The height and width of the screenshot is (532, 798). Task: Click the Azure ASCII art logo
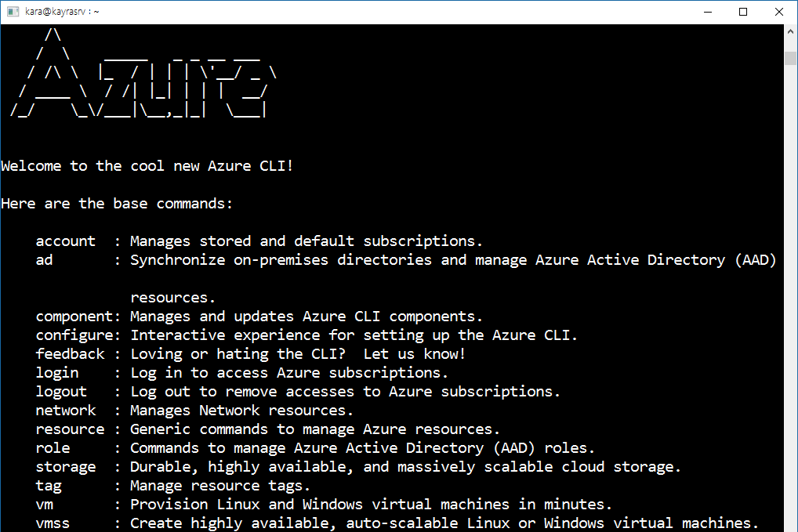pos(143,74)
